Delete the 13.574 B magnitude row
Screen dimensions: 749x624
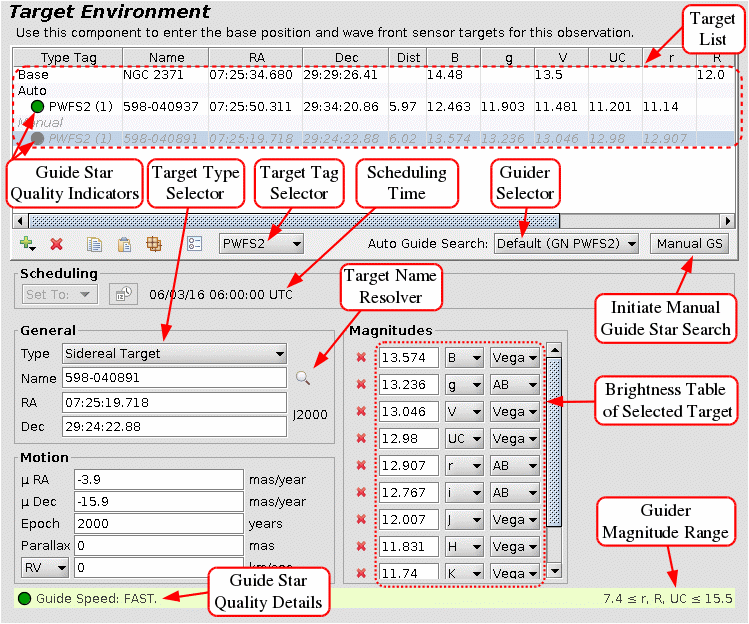[361, 357]
